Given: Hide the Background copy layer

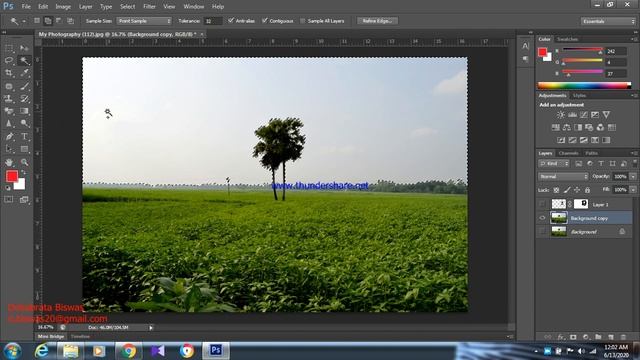Looking at the screenshot, I should point(542,218).
